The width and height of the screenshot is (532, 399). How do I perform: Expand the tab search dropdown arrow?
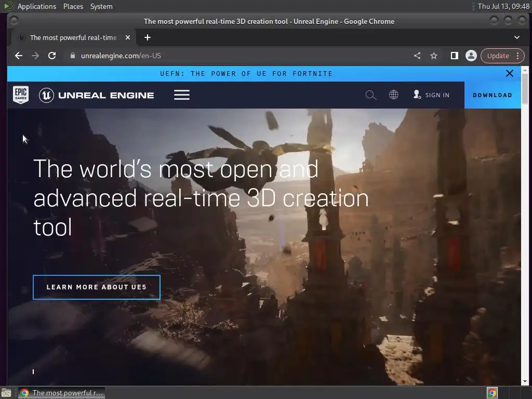click(x=517, y=37)
